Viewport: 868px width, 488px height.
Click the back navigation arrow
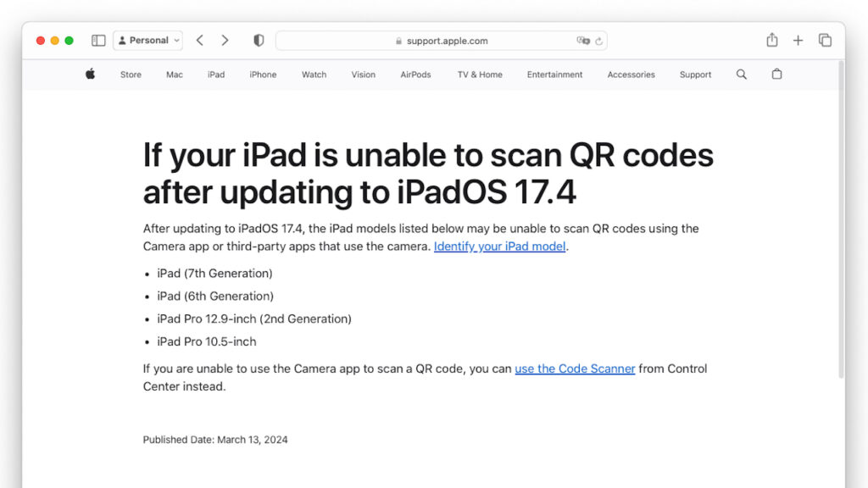coord(200,40)
